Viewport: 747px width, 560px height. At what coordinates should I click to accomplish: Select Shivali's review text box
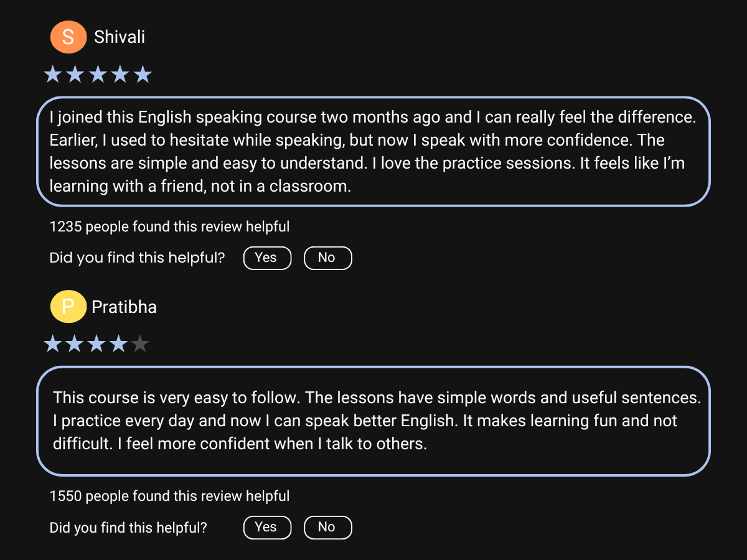(374, 152)
